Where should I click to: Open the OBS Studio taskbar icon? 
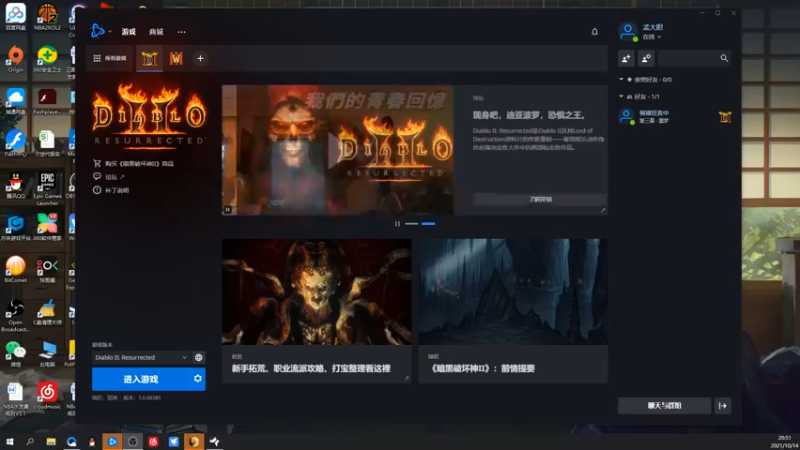tap(133, 442)
